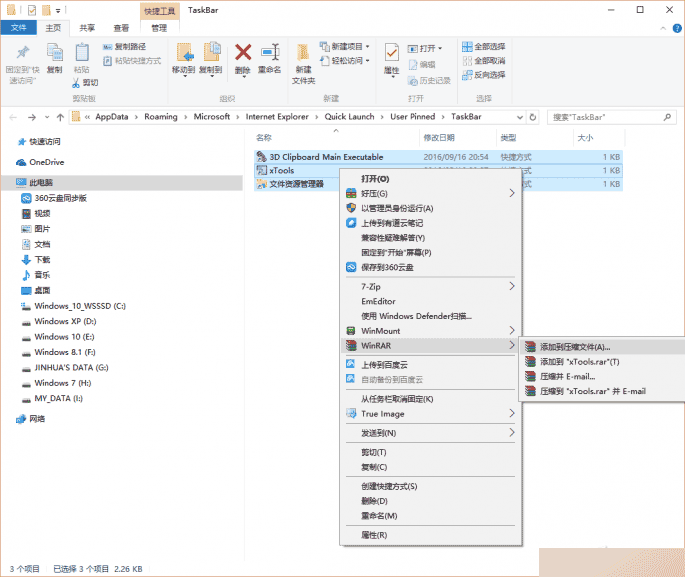Click the Cut scissors button
Image resolution: width=685 pixels, height=577 pixels.
coord(86,83)
